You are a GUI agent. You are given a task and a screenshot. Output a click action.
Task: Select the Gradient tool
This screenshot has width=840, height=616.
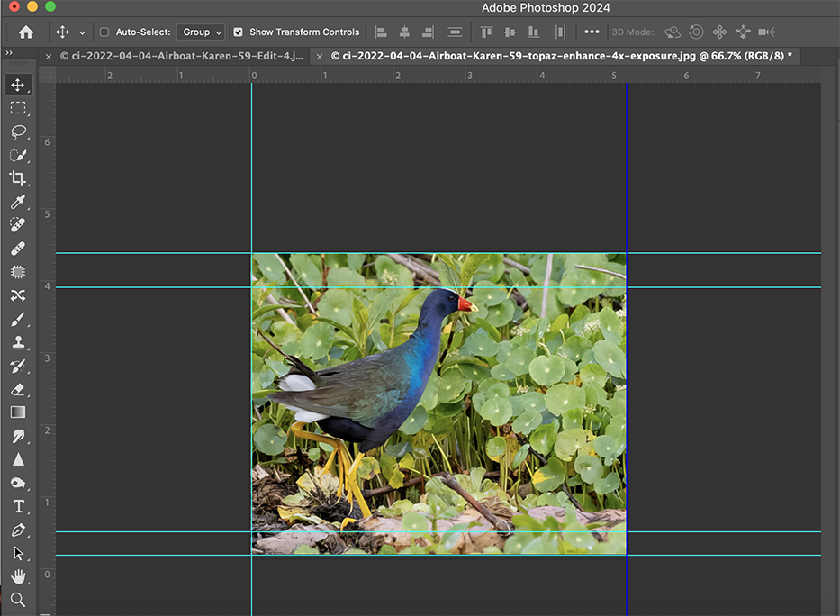click(x=18, y=412)
